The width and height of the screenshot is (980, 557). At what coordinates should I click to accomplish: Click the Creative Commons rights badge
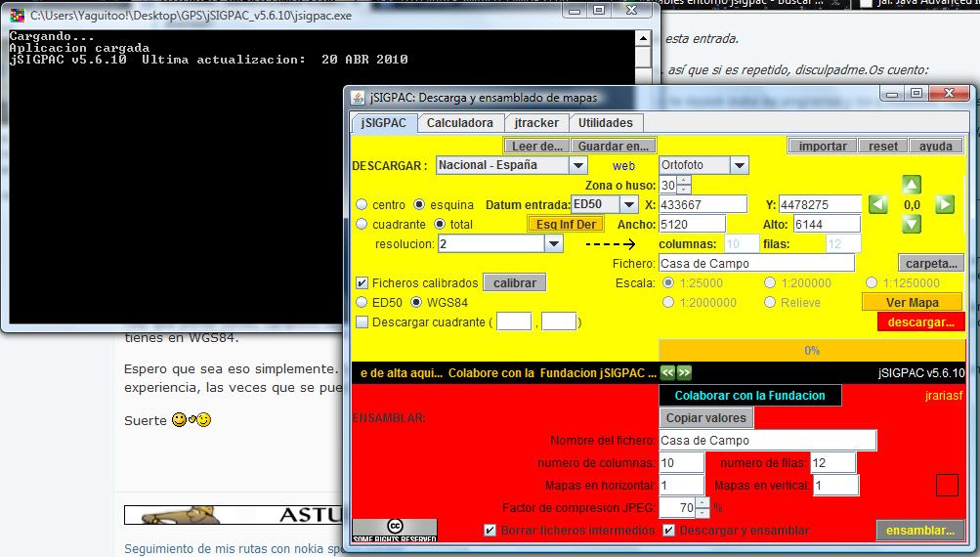point(395,530)
